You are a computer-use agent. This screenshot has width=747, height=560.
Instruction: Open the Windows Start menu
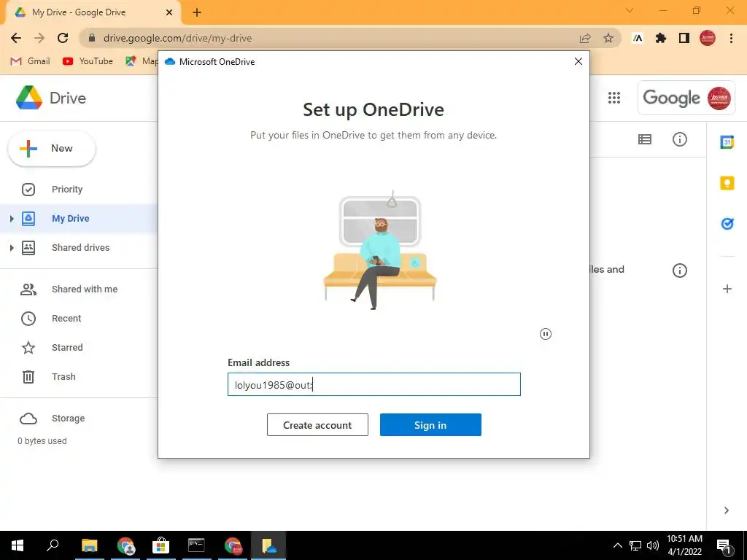18,545
